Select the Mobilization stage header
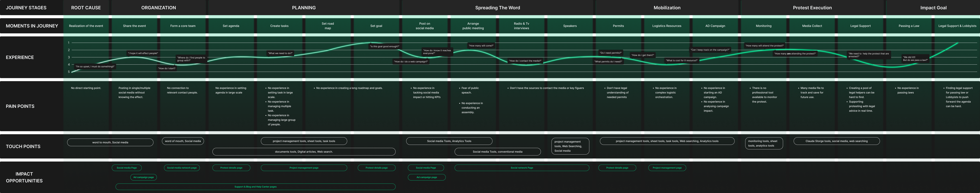The height and width of the screenshot is (193, 980). point(667,8)
